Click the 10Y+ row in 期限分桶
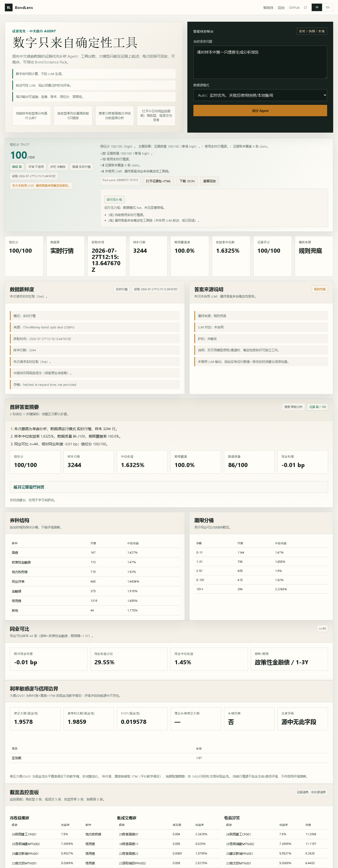The width and height of the screenshot is (338, 868). tap(261, 589)
